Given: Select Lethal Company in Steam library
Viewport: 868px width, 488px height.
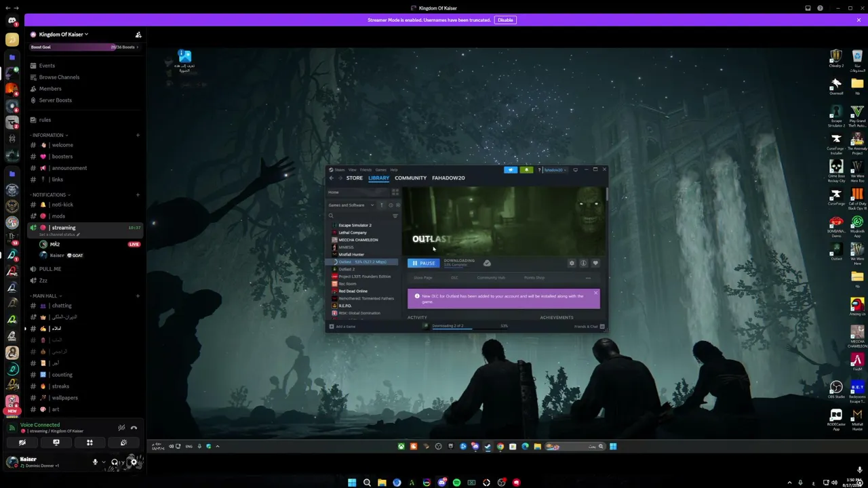Looking at the screenshot, I should [353, 232].
